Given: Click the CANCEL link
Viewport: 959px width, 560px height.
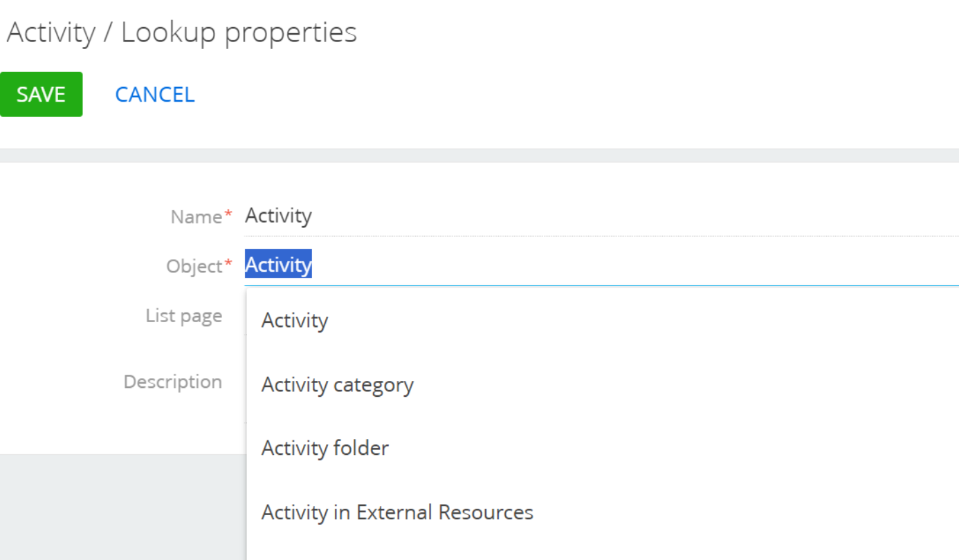Looking at the screenshot, I should coord(155,95).
